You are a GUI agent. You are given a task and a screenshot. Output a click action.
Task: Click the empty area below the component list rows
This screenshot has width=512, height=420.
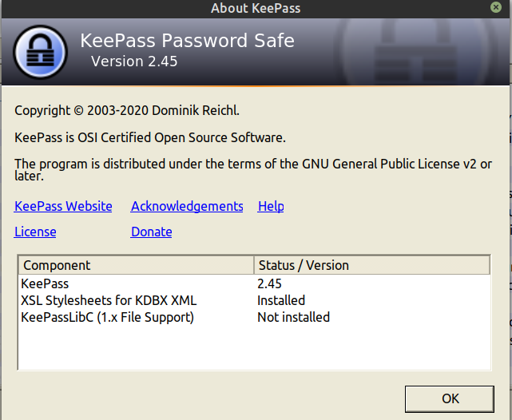click(254, 348)
